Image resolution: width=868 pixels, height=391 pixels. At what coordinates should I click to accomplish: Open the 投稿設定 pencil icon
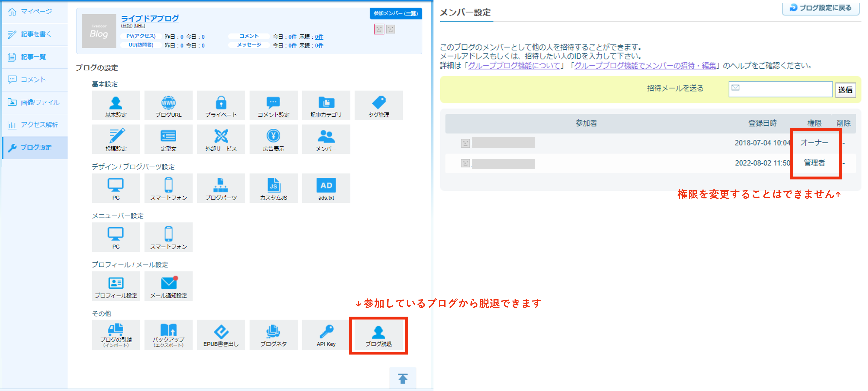[116, 139]
